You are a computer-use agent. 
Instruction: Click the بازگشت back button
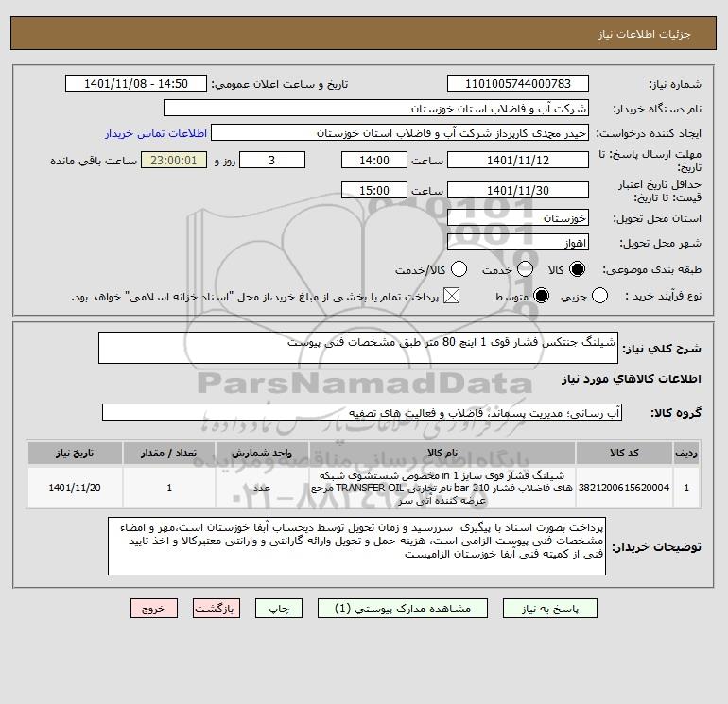click(217, 609)
